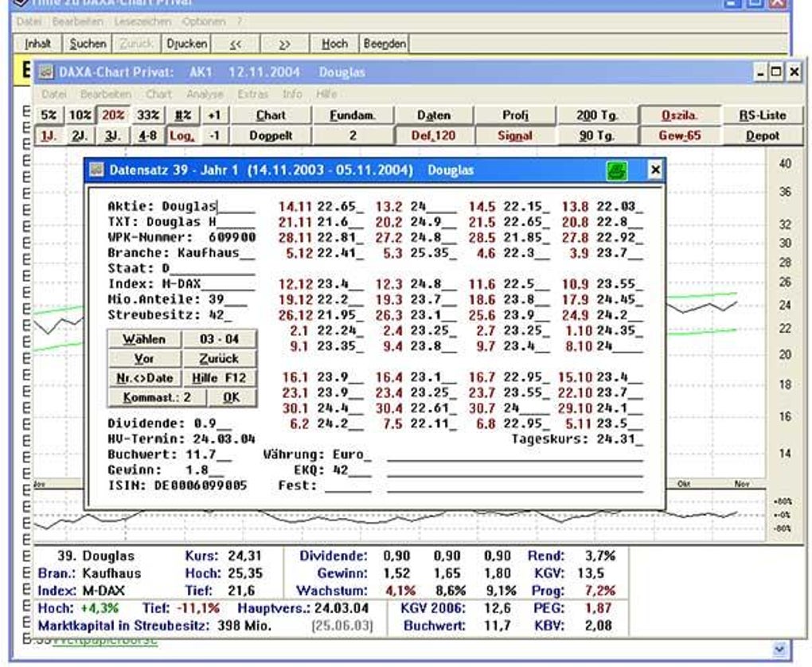Click the Nr.<>Date button
Image resolution: width=812 pixels, height=667 pixels.
(144, 378)
